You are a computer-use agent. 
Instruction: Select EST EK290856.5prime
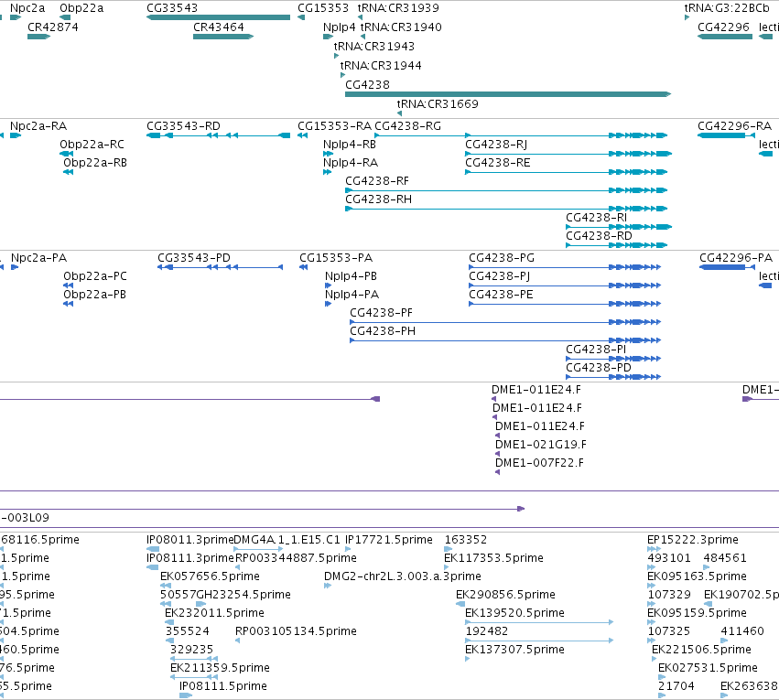[x=460, y=604]
